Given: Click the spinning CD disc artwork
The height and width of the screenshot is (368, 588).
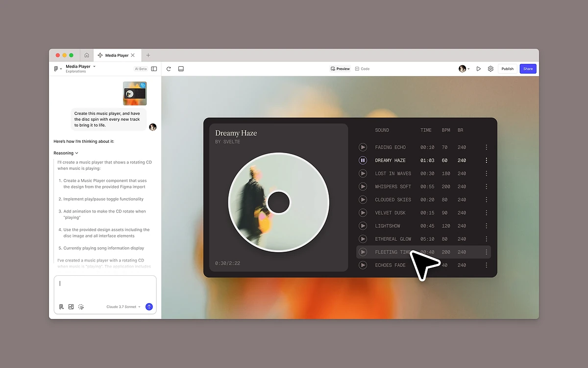Looking at the screenshot, I should (279, 202).
